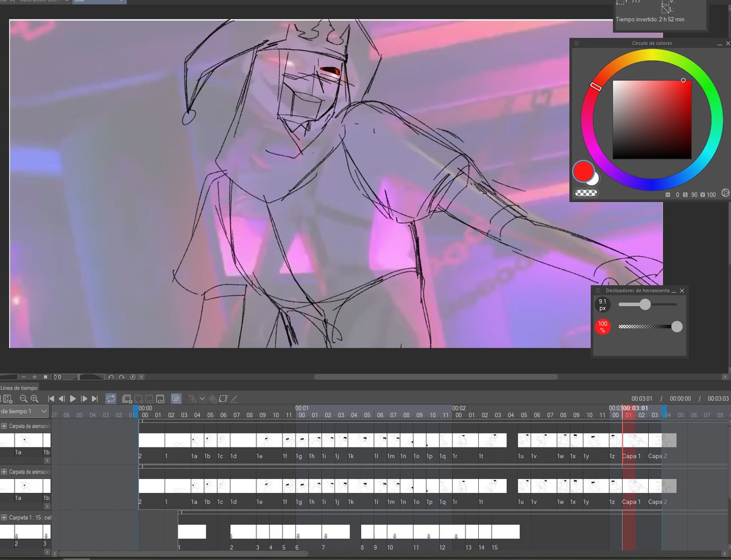This screenshot has width=731, height=560.
Task: Select the main red color swatch
Action: coord(583,172)
